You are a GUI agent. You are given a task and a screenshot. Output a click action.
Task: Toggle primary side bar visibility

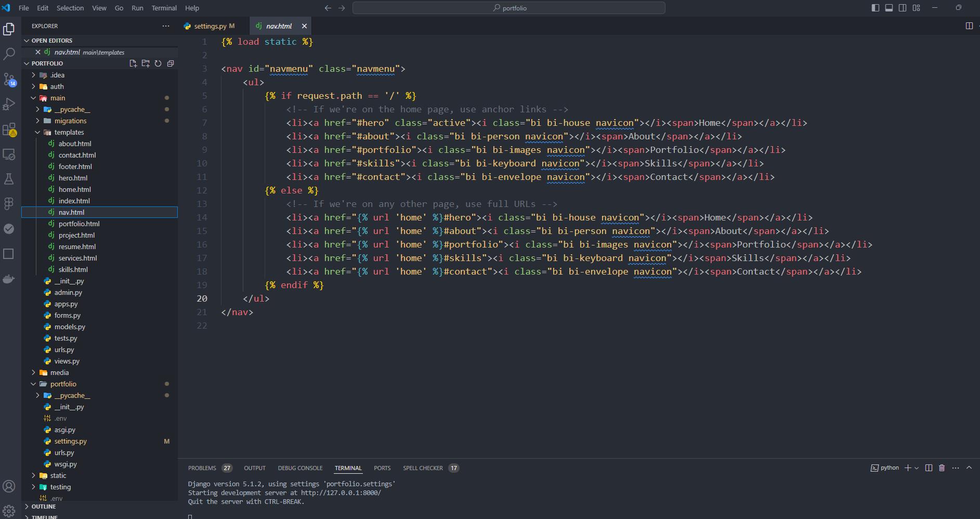click(x=876, y=8)
